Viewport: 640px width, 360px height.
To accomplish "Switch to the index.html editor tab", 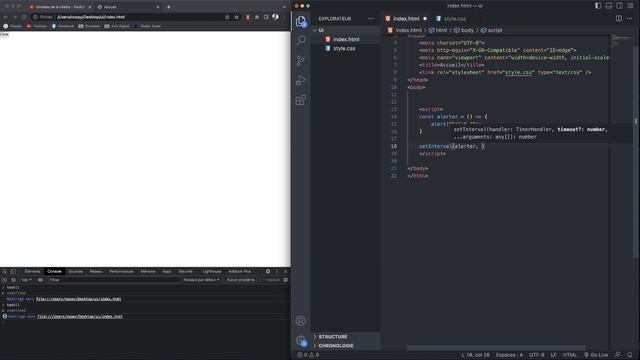I will click(406, 18).
